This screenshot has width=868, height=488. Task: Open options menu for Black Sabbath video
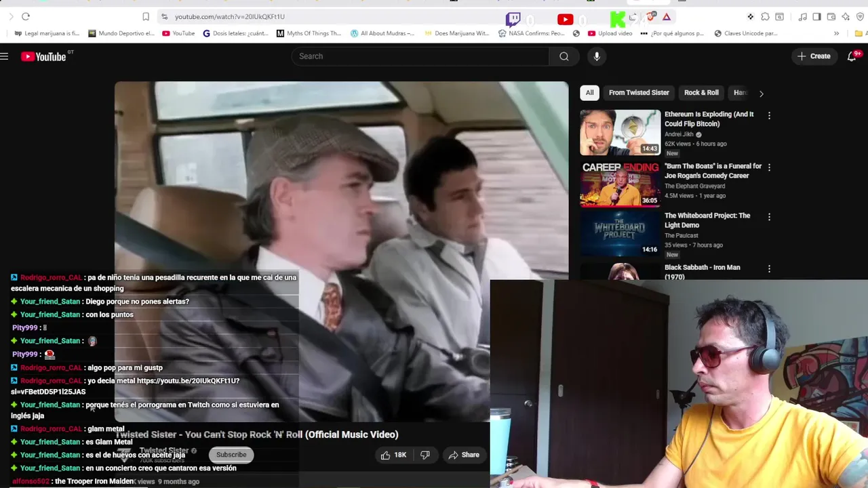click(x=769, y=269)
